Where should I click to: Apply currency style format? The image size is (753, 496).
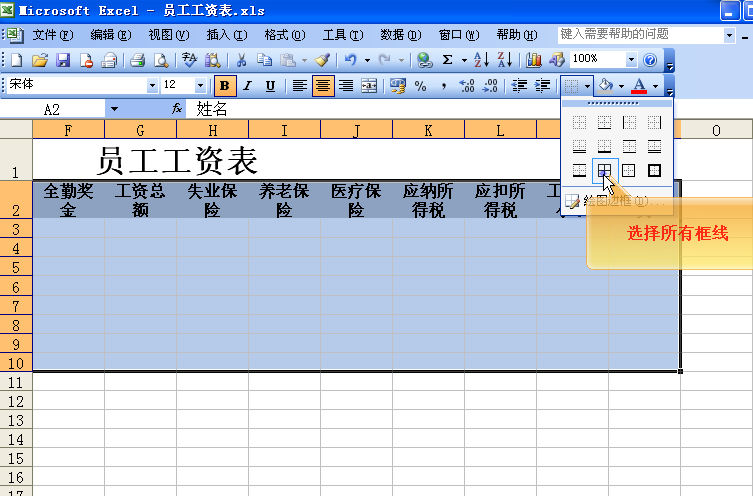coord(398,86)
